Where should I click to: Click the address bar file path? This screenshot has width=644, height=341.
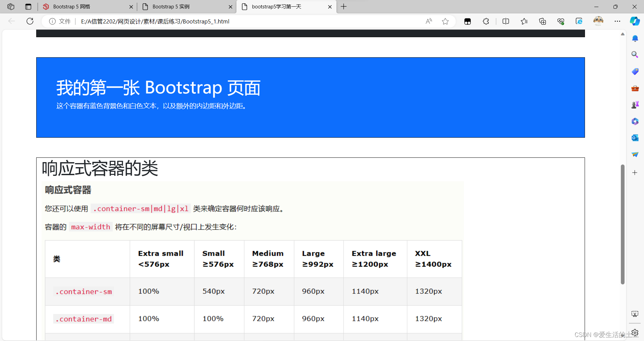click(x=155, y=21)
